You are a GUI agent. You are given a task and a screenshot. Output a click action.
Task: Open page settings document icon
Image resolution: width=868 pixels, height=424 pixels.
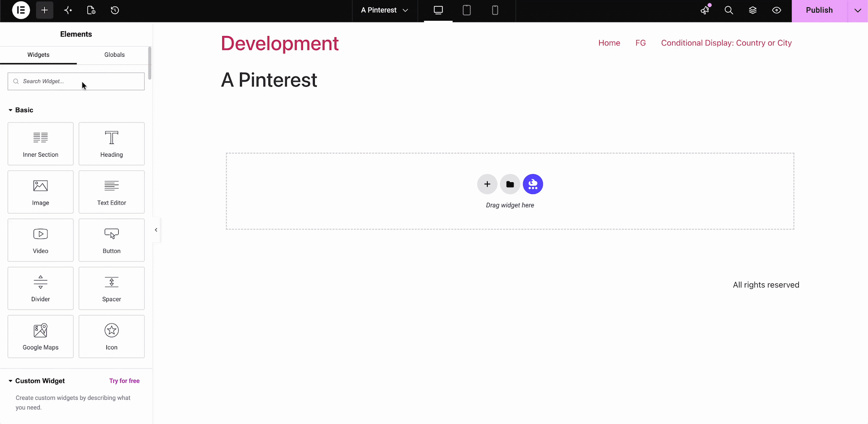coord(91,10)
